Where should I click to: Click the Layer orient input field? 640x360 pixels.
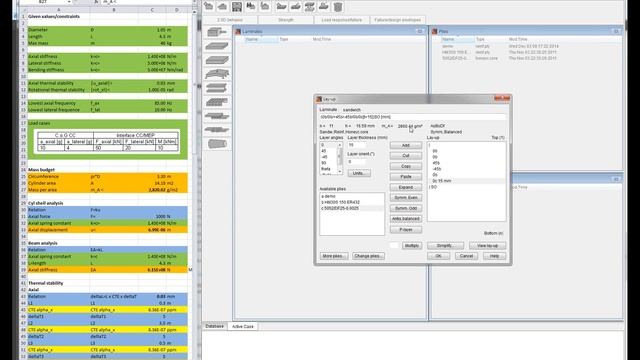(356, 162)
